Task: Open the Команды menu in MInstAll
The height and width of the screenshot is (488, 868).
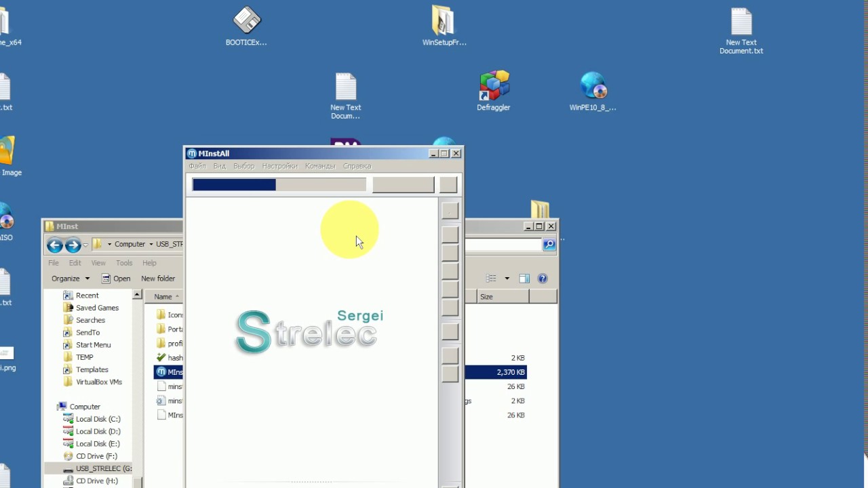Action: [x=320, y=166]
